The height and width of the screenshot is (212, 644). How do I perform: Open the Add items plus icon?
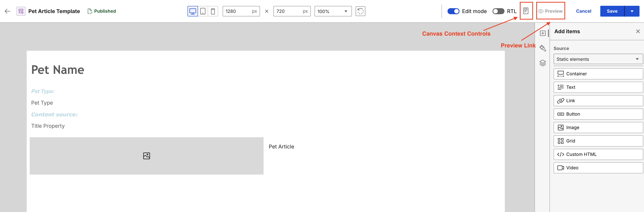543,33
